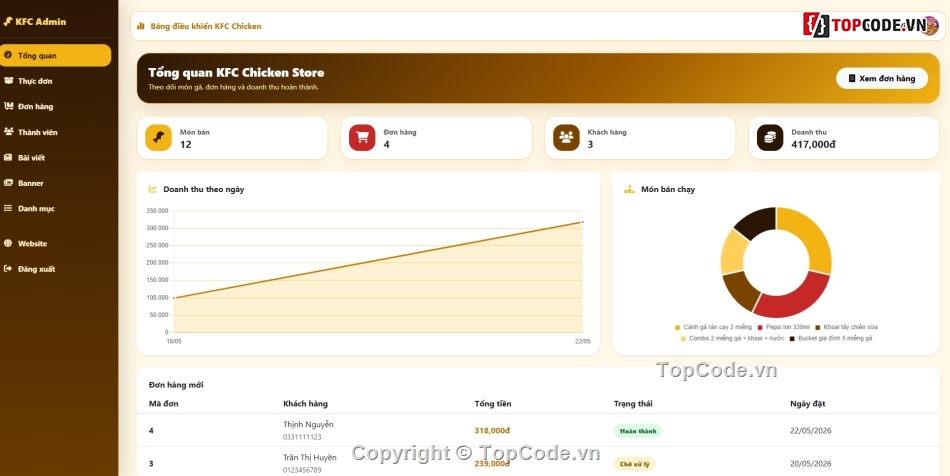Click the Bài viết newspaper icon in sidebar
This screenshot has height=476, width=950.
pos(8,157)
